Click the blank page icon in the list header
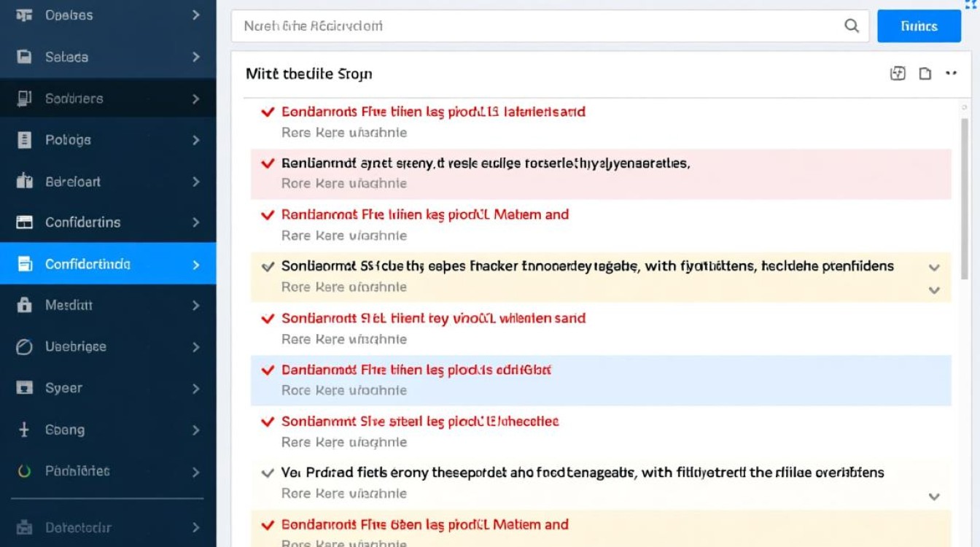Image resolution: width=980 pixels, height=547 pixels. tap(925, 73)
